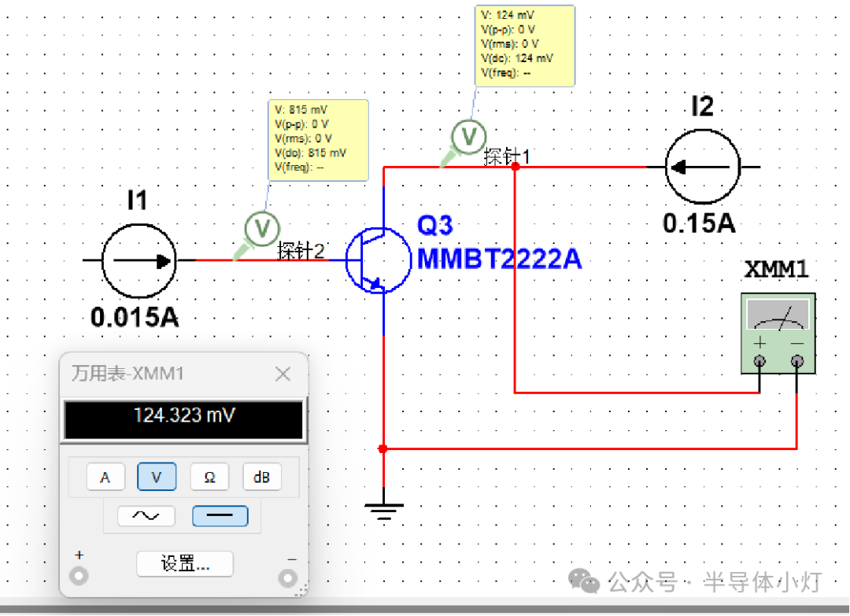The width and height of the screenshot is (850, 616).
Task: Click the MMBT2222A part label
Action: [499, 259]
